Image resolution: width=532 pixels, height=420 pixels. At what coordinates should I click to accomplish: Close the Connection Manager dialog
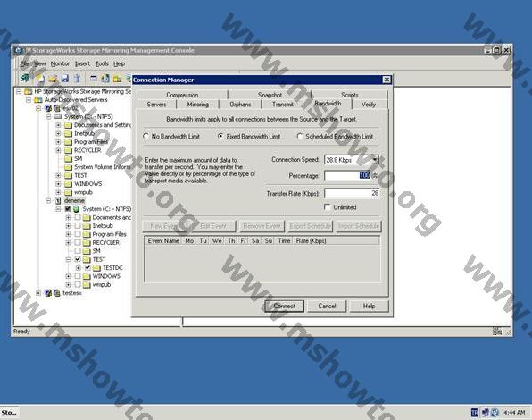[x=387, y=80]
